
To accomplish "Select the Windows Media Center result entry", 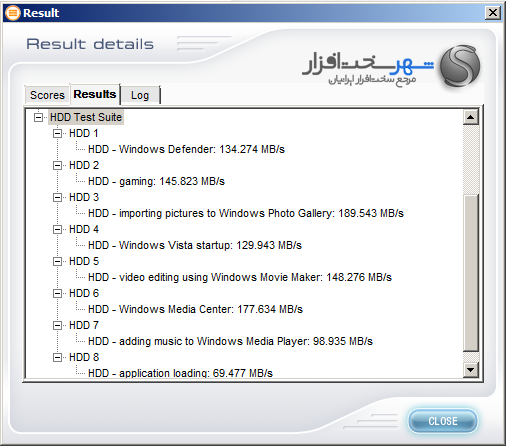I will pyautogui.click(x=195, y=309).
